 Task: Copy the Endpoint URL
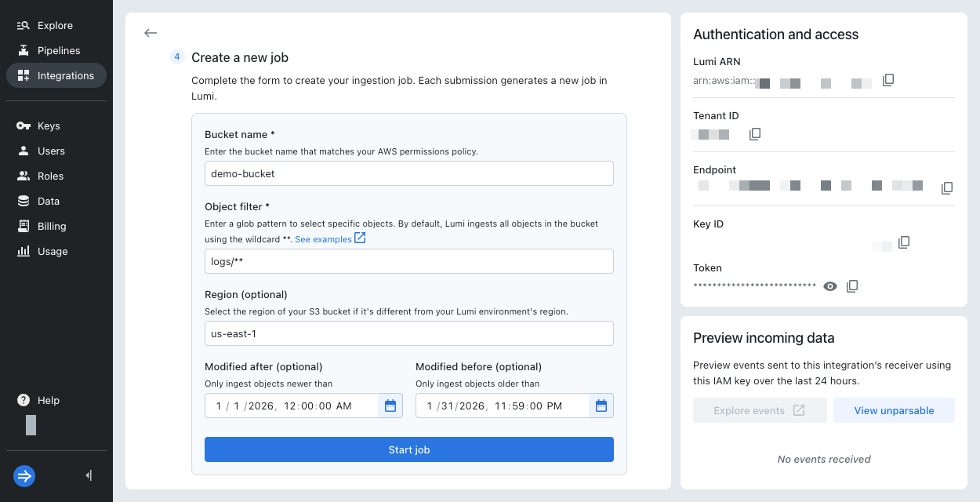coord(947,187)
